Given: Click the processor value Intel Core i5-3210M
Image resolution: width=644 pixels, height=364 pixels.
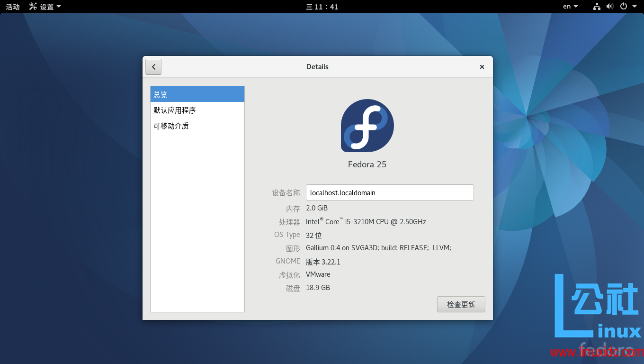Looking at the screenshot, I should (x=366, y=221).
